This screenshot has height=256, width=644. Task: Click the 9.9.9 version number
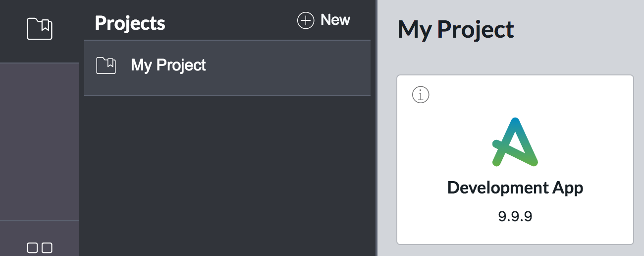point(515,216)
